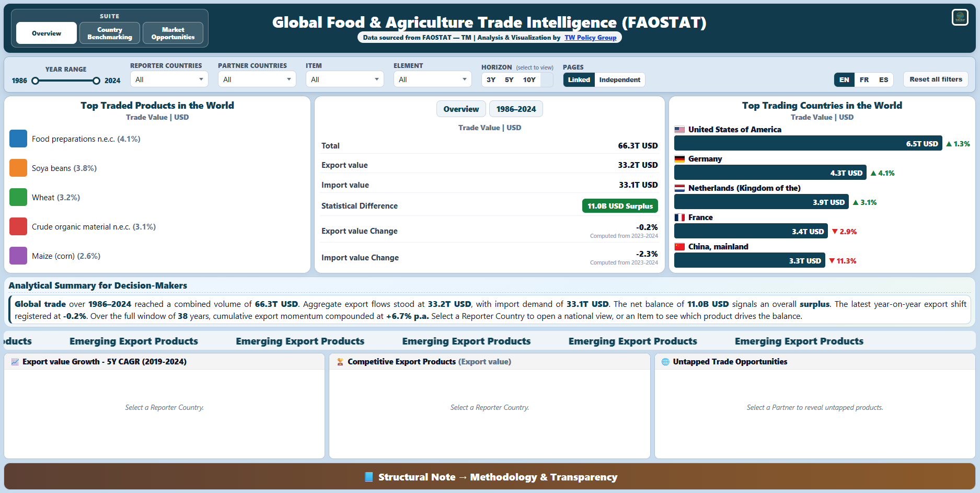Select the 3Y horizon

tap(491, 79)
